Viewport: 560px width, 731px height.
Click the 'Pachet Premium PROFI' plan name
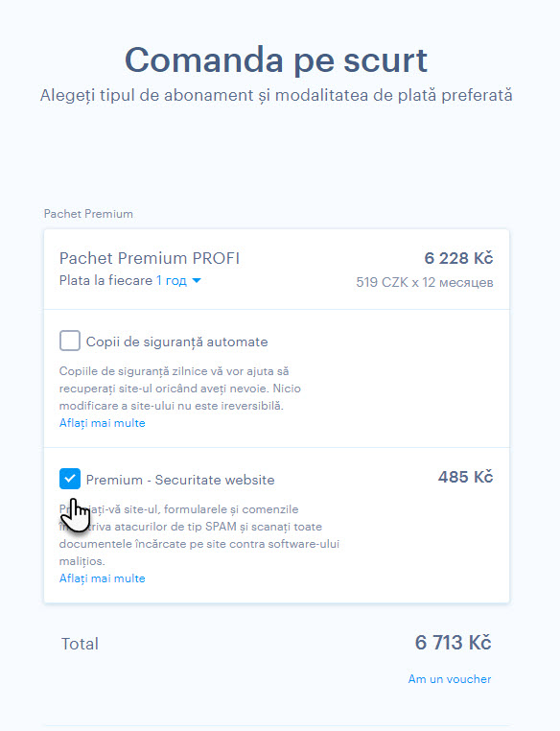click(x=150, y=258)
